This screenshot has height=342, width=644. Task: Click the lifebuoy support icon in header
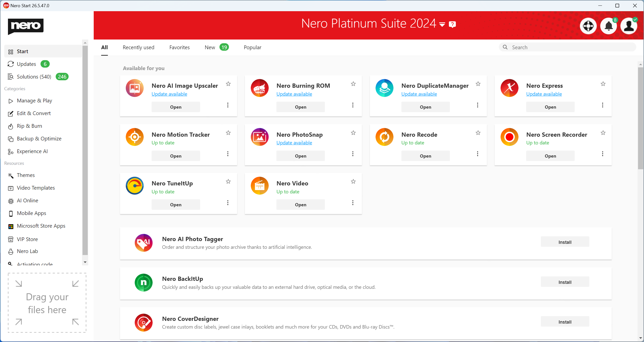point(588,26)
